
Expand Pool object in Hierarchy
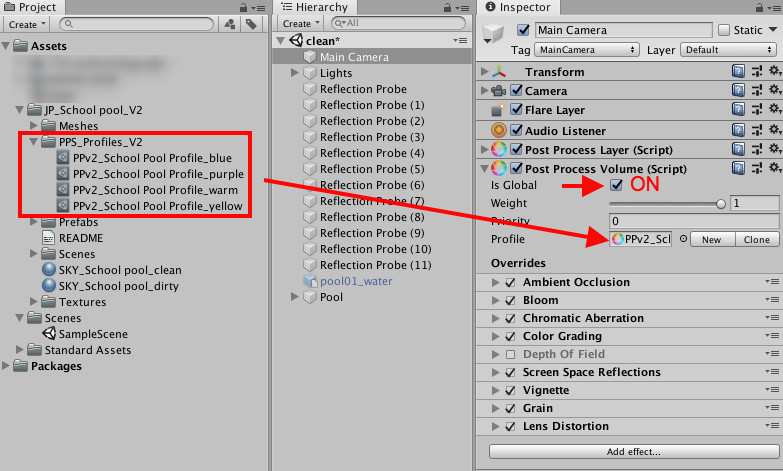[x=295, y=296]
